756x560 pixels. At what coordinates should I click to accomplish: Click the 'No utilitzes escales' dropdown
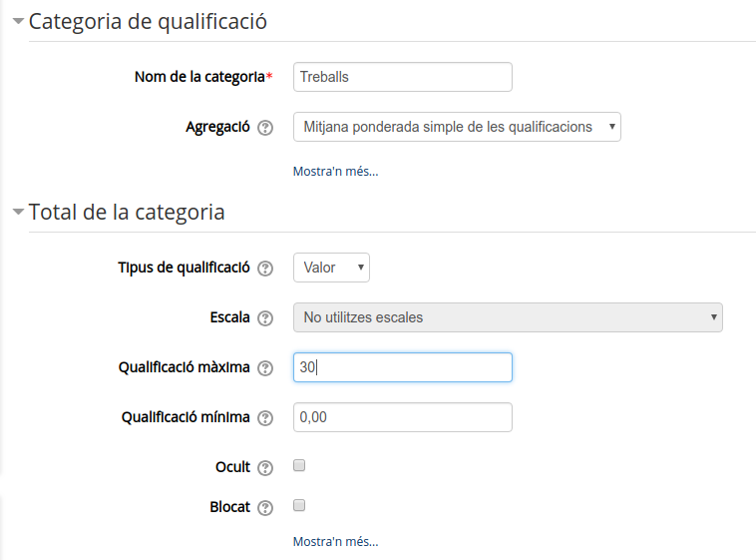(x=508, y=317)
